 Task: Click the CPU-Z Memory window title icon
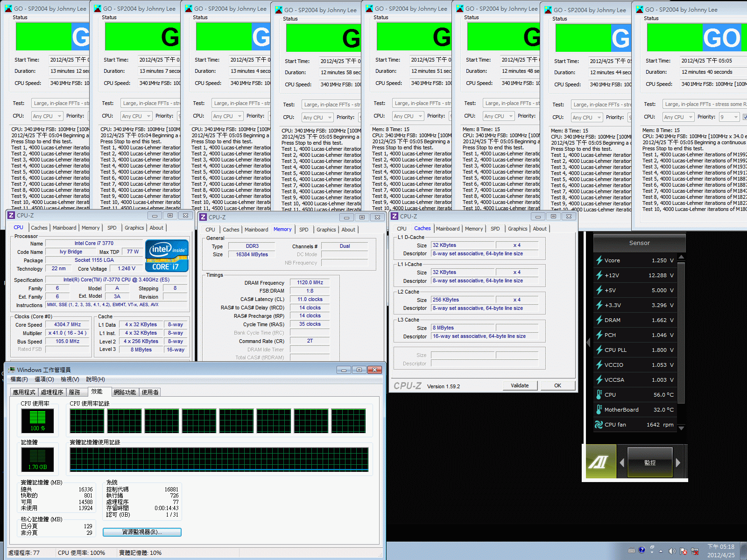click(x=203, y=217)
